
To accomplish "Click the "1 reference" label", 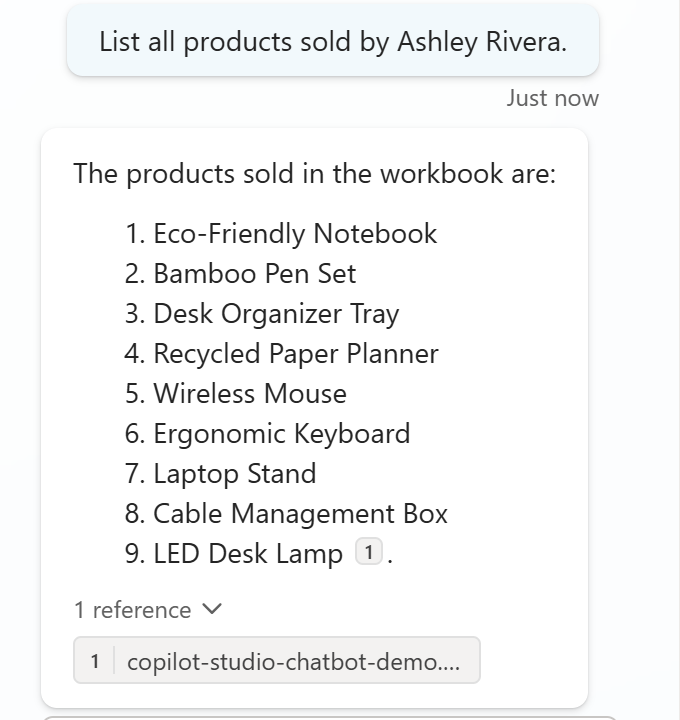I will point(132,610).
